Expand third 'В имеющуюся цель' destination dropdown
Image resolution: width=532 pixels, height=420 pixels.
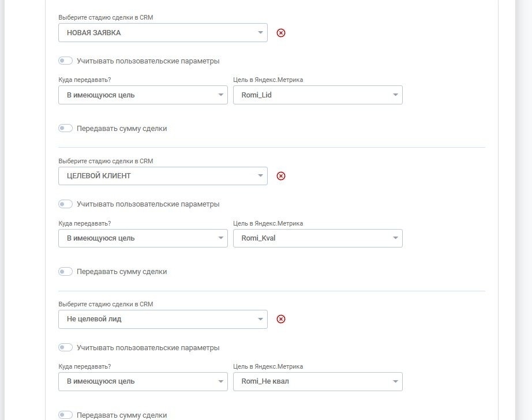143,381
